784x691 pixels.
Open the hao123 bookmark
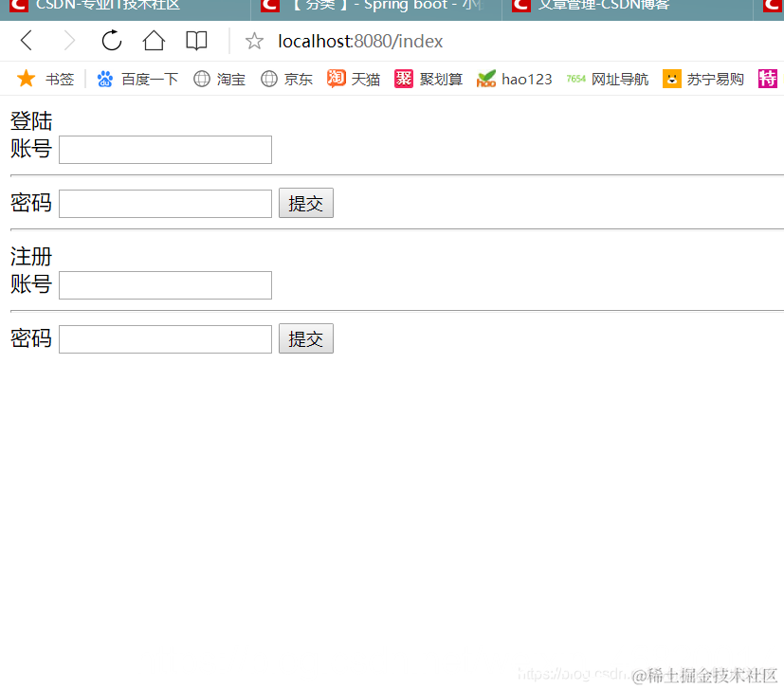tap(514, 79)
